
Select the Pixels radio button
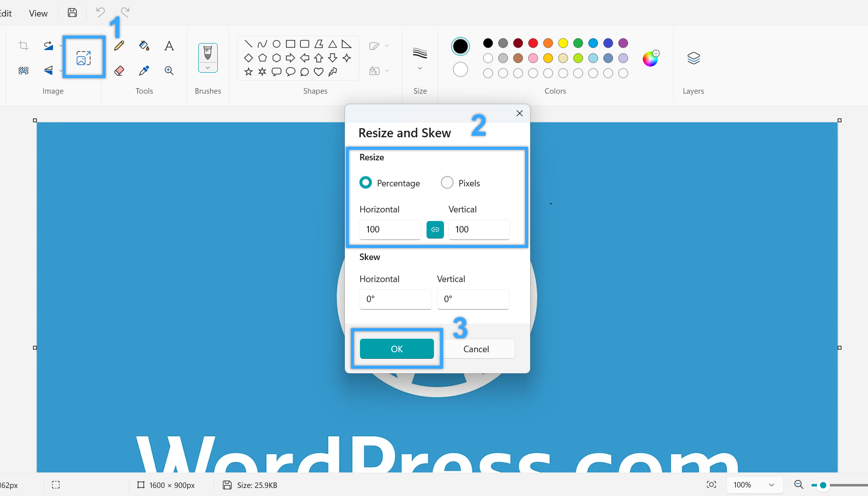447,183
